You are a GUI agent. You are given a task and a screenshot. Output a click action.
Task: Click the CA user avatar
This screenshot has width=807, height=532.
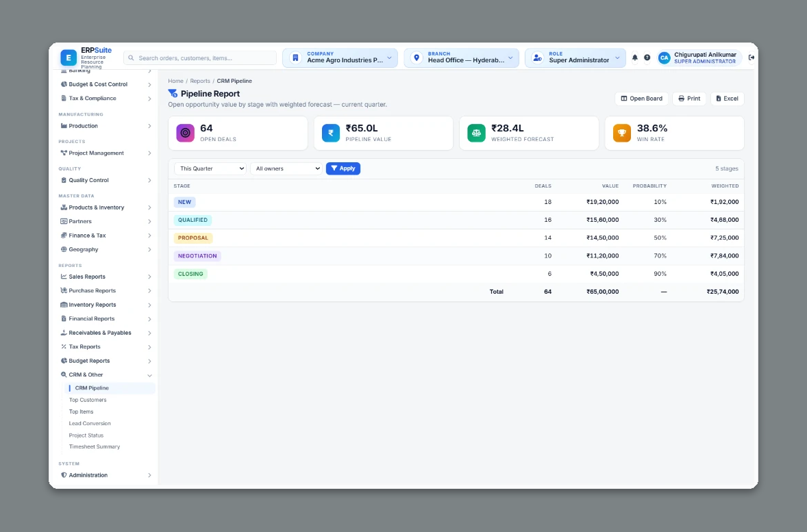[x=665, y=58]
